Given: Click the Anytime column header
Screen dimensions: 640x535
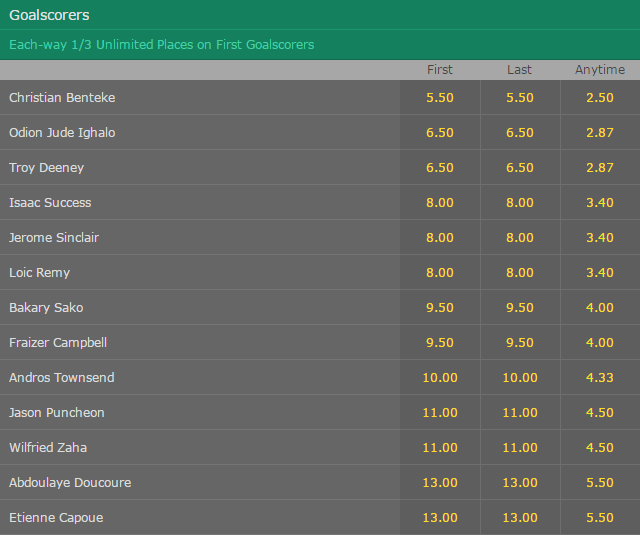Looking at the screenshot, I should tap(600, 70).
